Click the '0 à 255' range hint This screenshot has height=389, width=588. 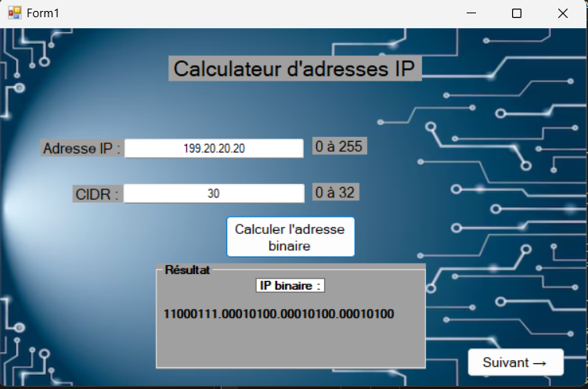point(339,146)
